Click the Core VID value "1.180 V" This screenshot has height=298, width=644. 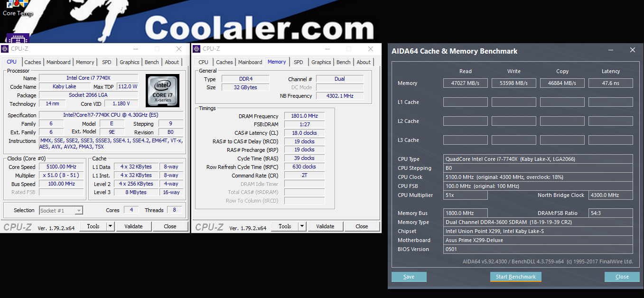pyautogui.click(x=121, y=103)
